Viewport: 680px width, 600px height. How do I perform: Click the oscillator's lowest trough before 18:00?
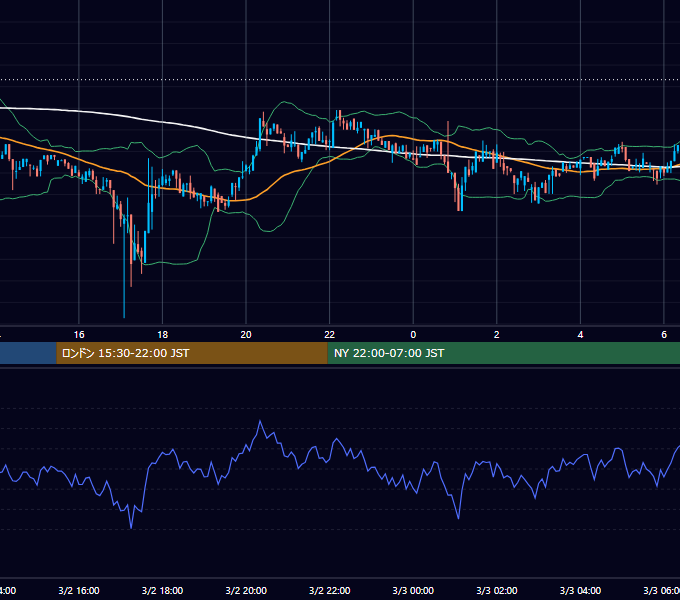point(131,527)
